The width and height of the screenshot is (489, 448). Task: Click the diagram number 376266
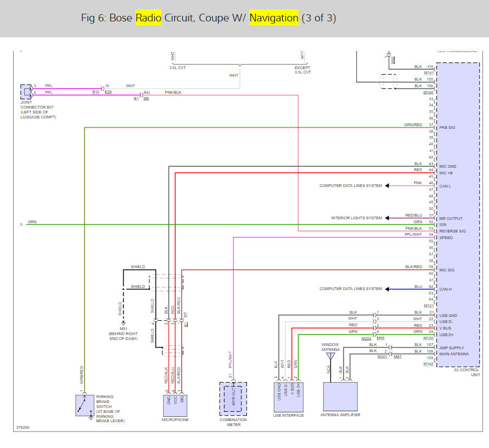23,428
